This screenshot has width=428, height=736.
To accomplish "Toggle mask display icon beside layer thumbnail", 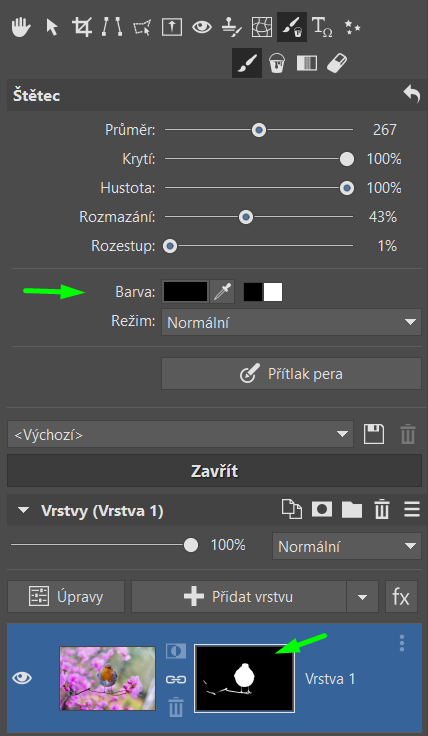I will click(x=176, y=652).
